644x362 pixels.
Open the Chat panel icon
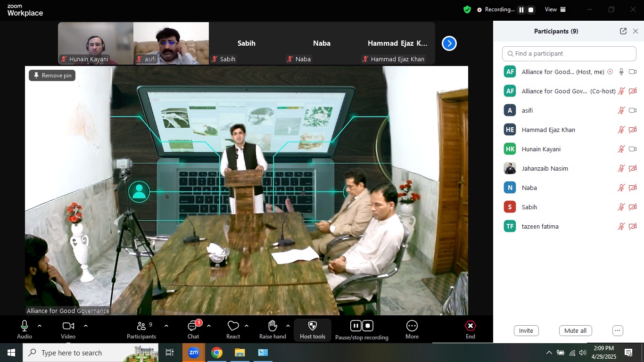click(193, 326)
